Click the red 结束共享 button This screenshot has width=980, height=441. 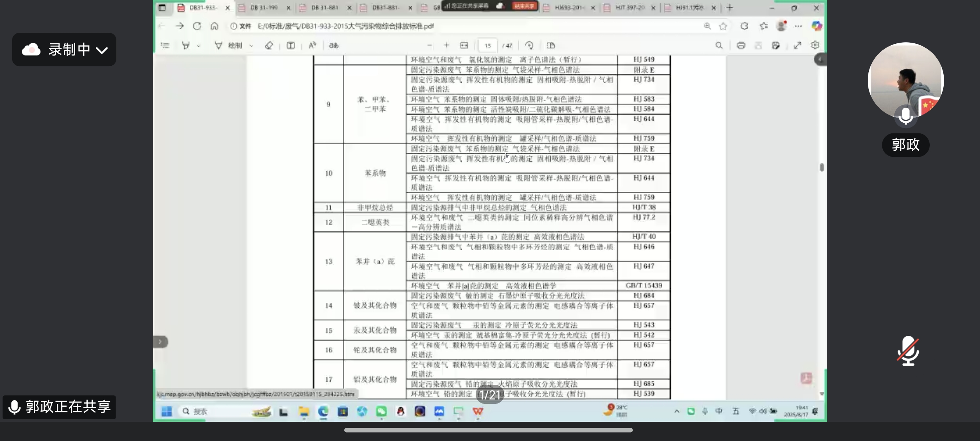[x=524, y=6]
